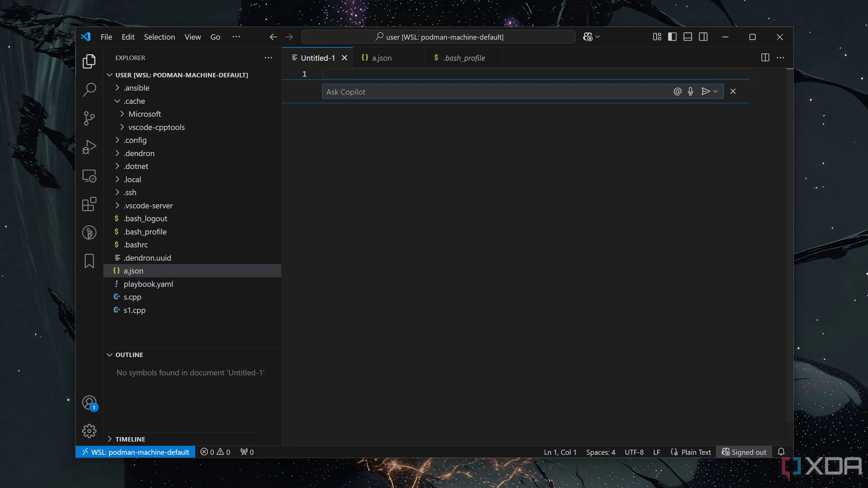Click the WSL: podman-machine-default remote indicator

(135, 452)
